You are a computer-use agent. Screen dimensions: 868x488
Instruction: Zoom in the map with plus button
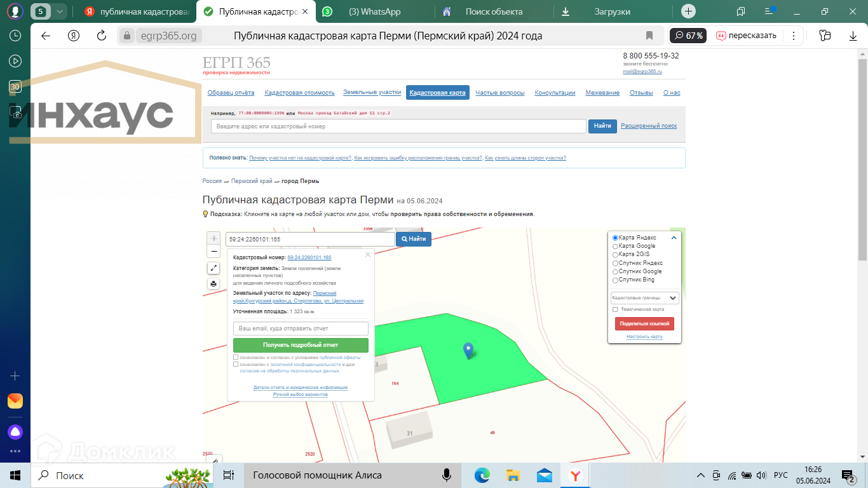click(214, 238)
